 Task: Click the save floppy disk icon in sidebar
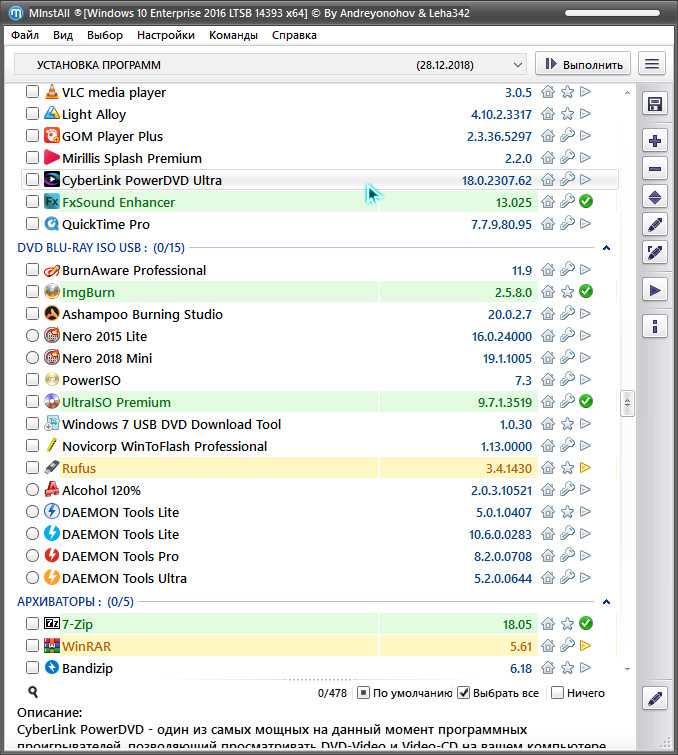[x=655, y=105]
